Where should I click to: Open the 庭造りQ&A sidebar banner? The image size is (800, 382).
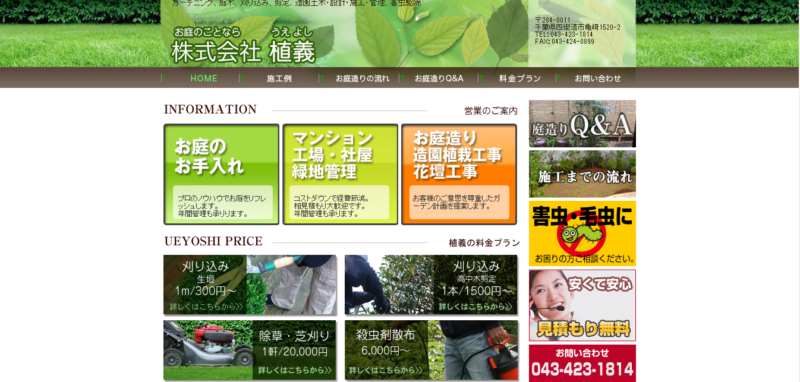pos(582,123)
